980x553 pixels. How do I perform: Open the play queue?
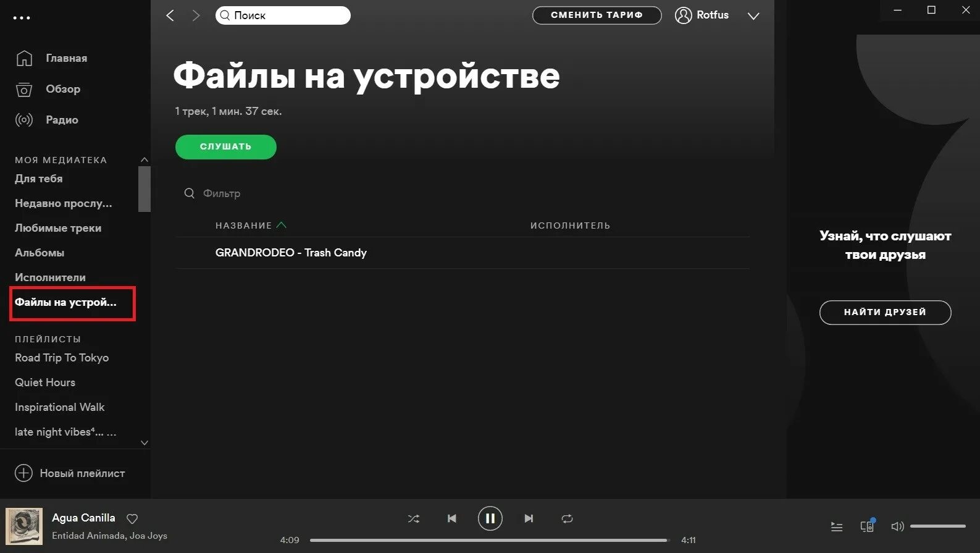837,526
